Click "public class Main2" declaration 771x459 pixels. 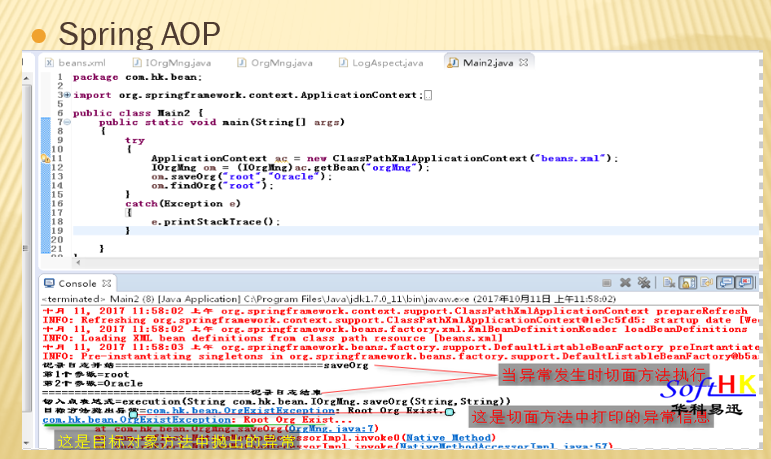pyautogui.click(x=131, y=113)
